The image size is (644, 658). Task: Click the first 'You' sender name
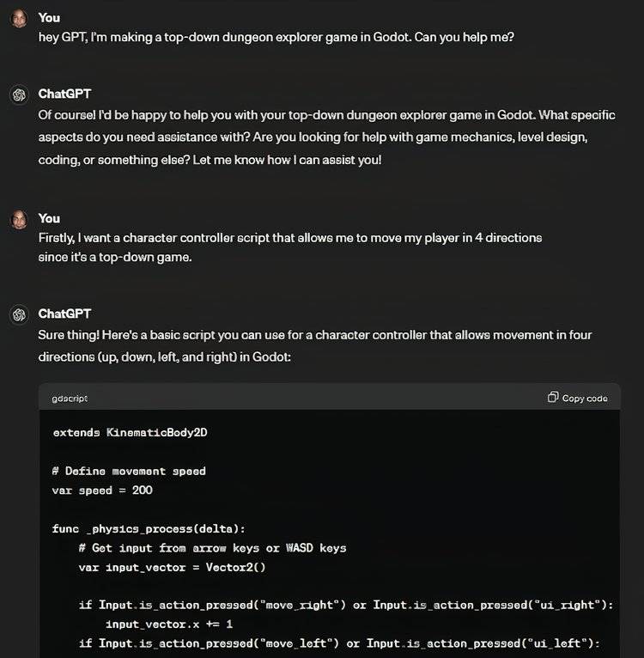[x=49, y=18]
